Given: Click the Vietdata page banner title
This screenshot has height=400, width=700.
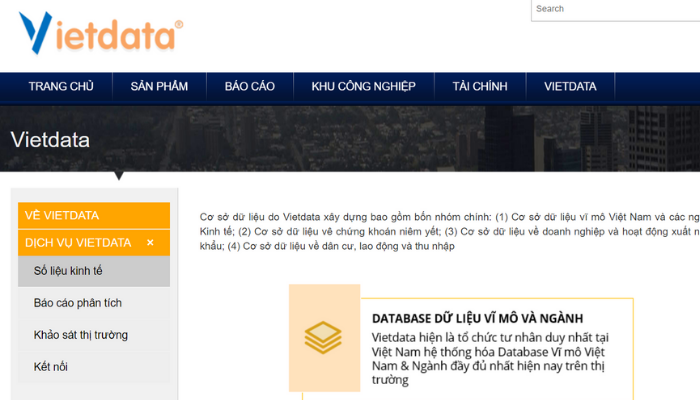Looking at the screenshot, I should click(50, 140).
